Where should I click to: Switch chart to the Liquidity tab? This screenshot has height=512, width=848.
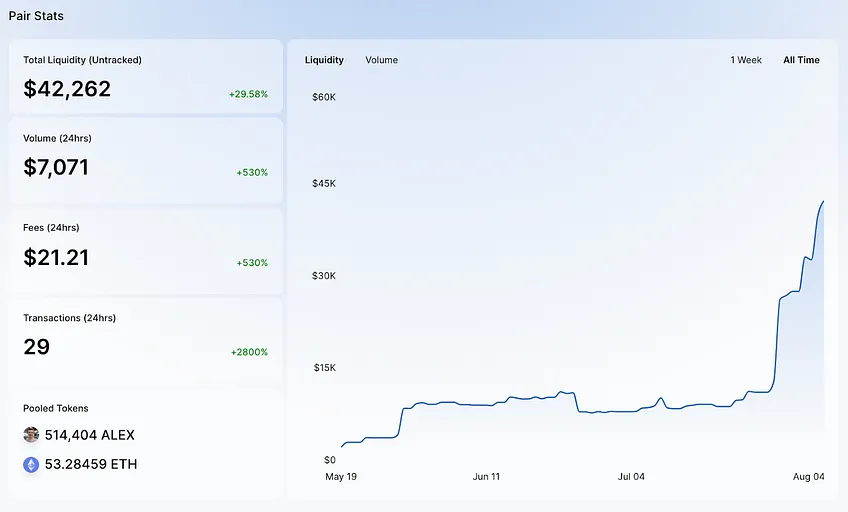click(x=324, y=60)
